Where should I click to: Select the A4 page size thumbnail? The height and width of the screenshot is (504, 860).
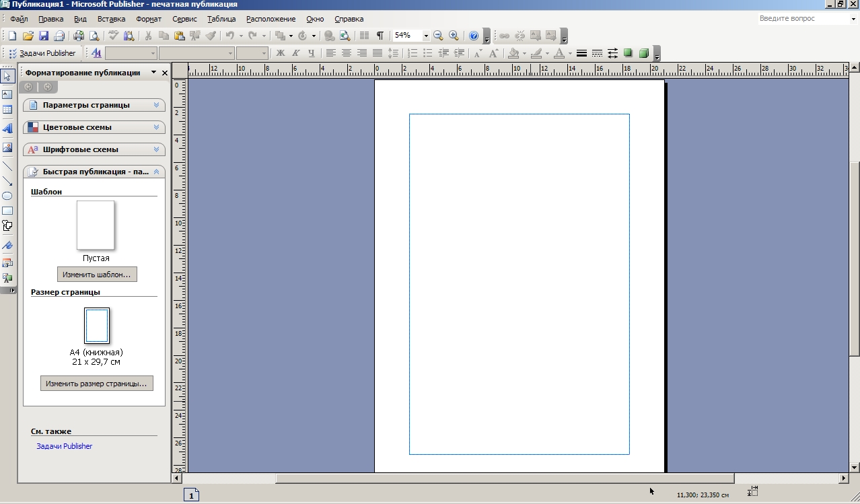97,326
